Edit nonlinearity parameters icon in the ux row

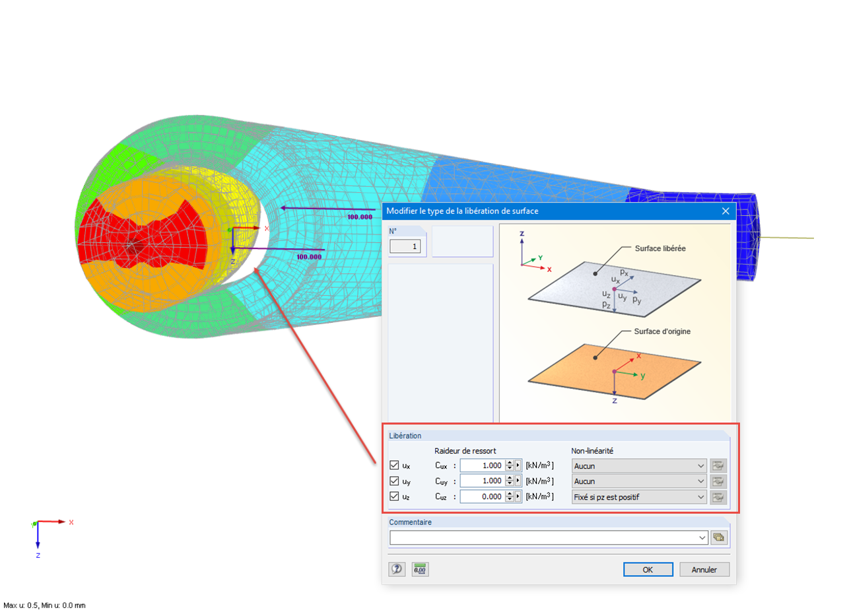point(718,465)
